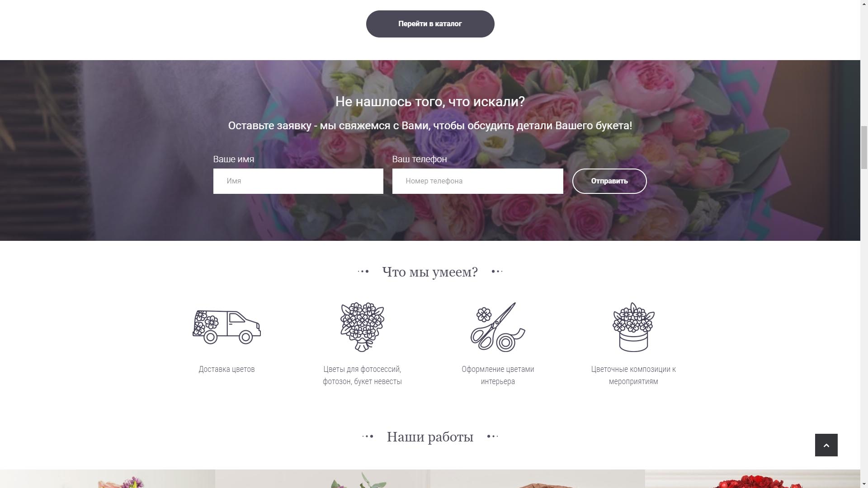Click Цветы для фотосессий service text
The width and height of the screenshot is (868, 488).
(362, 375)
